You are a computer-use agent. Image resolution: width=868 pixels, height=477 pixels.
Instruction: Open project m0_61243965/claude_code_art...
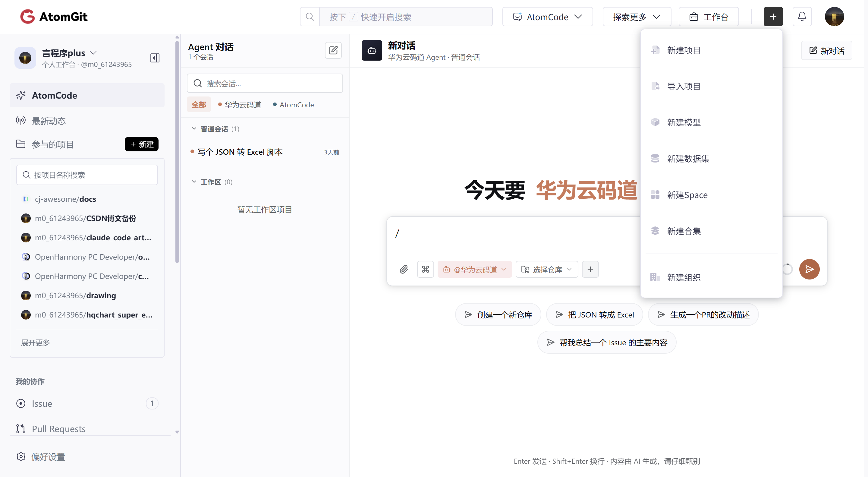click(x=87, y=237)
